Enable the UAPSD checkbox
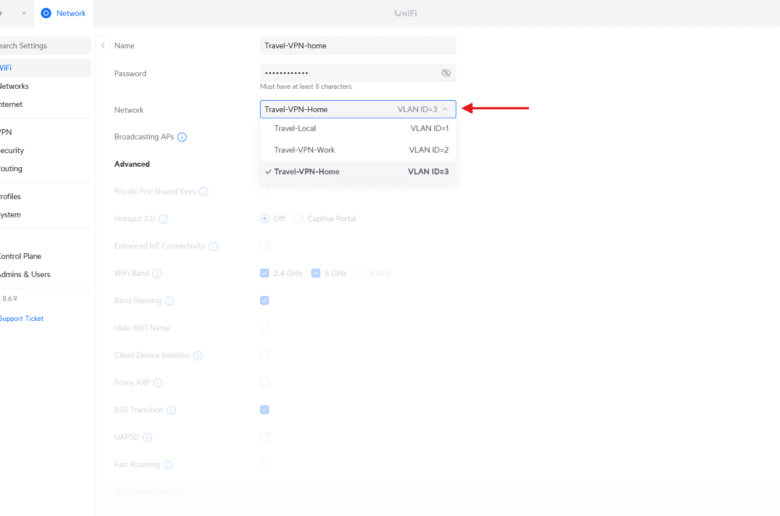Screen dimensions: 780x516 265,437
